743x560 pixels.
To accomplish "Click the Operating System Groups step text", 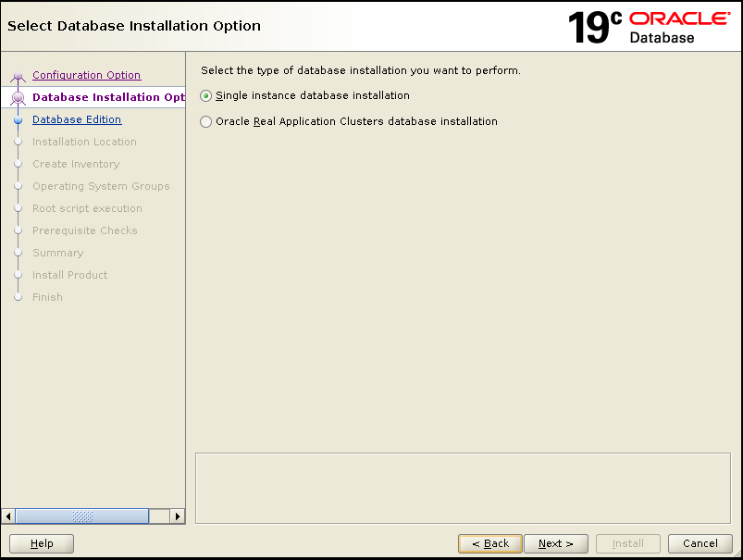I will click(101, 186).
